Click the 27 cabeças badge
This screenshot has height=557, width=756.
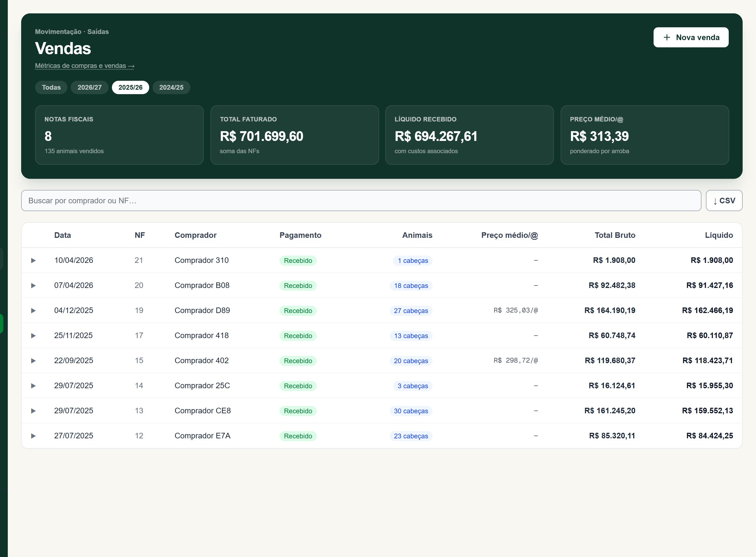tap(411, 311)
